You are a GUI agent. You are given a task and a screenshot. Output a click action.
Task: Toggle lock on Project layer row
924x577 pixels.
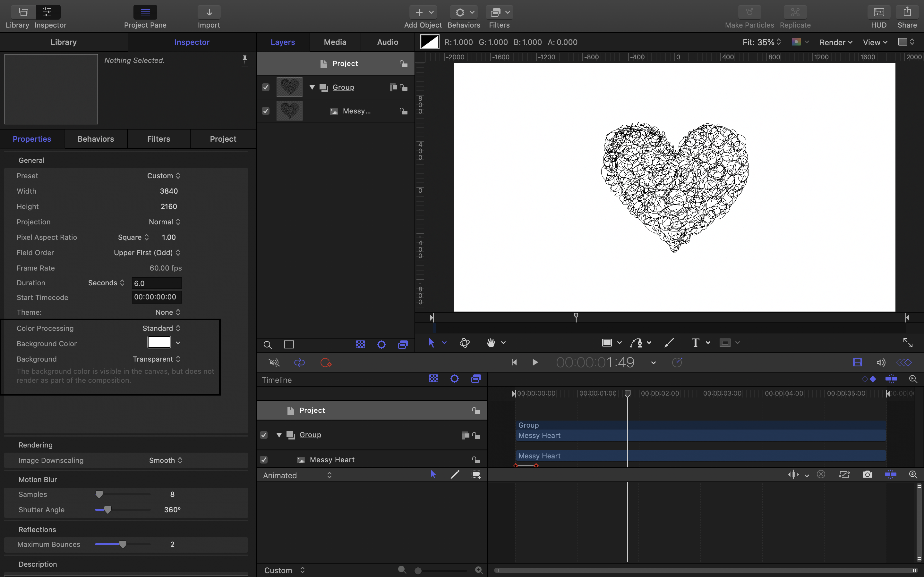point(403,64)
